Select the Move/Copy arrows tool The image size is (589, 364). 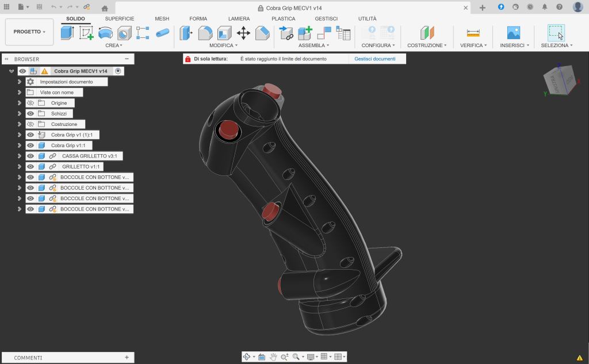tap(243, 33)
